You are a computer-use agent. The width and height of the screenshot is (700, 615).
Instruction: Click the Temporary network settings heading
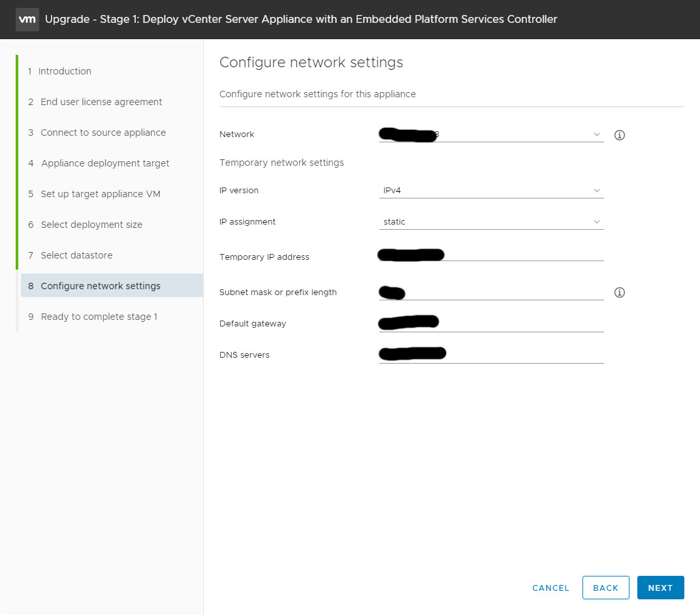[281, 163]
